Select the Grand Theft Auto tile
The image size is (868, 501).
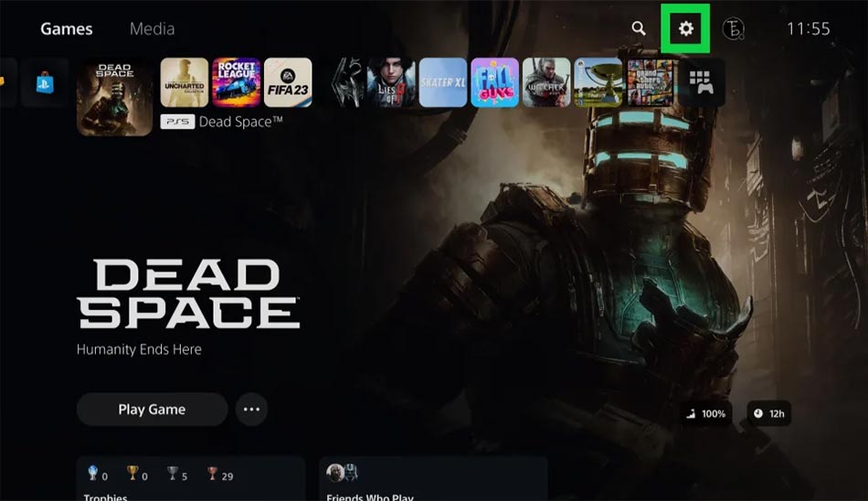click(650, 82)
